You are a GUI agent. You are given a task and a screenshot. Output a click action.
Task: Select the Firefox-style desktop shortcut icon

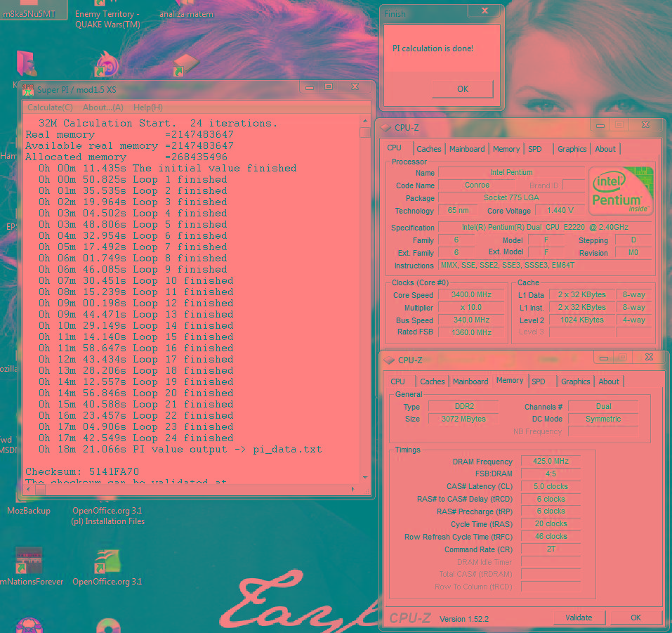pyautogui.click(x=107, y=65)
